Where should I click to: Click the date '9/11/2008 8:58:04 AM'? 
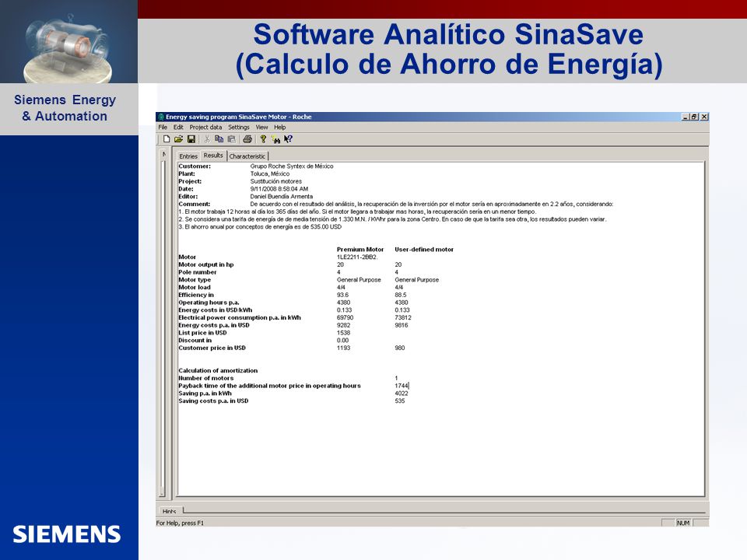click(x=279, y=189)
